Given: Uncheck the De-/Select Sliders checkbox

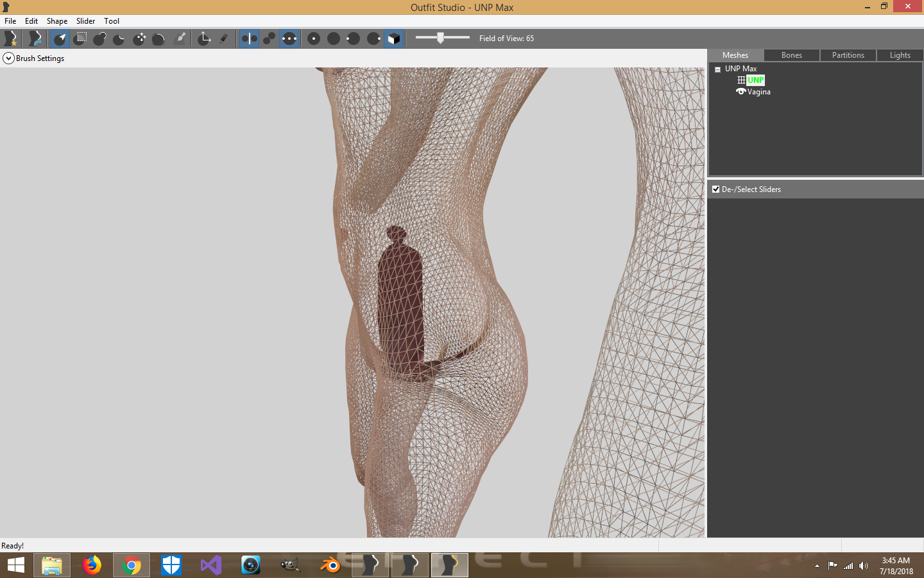Looking at the screenshot, I should click(x=716, y=189).
